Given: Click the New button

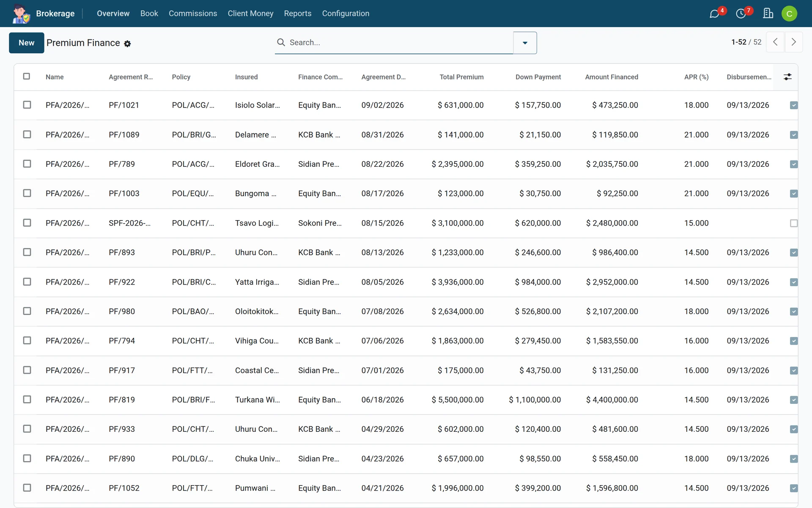Looking at the screenshot, I should [x=26, y=43].
